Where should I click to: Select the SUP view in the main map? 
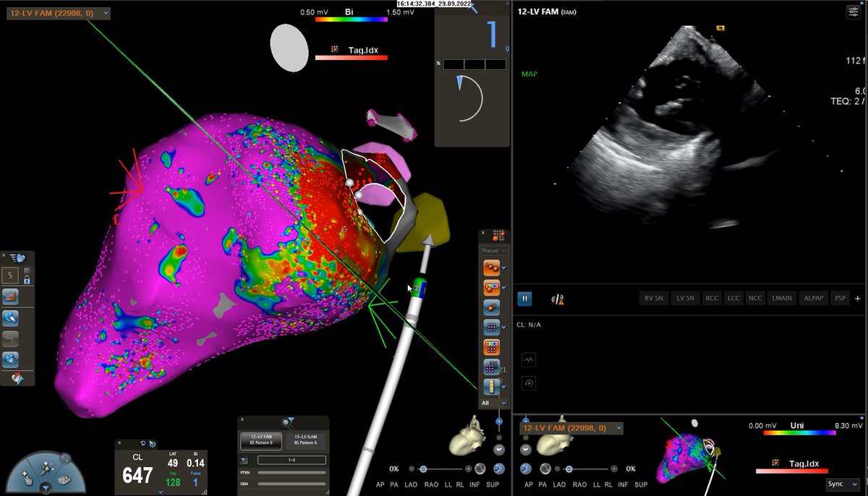tap(493, 484)
